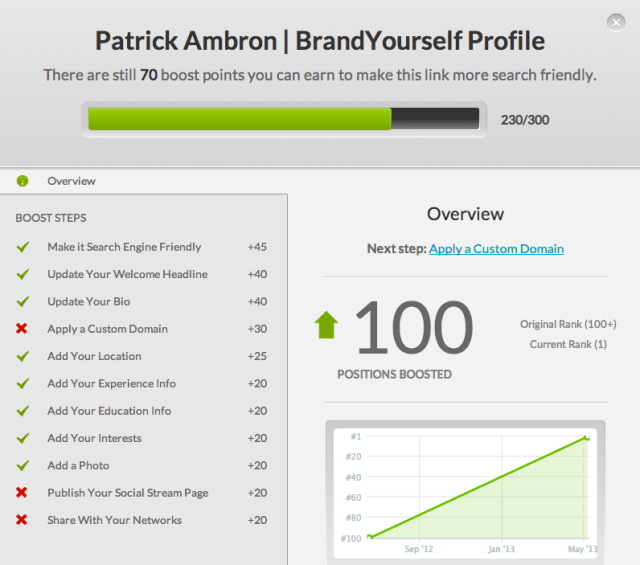Go to the Add Your Education Info step
The image size is (640, 565).
pyautogui.click(x=109, y=411)
